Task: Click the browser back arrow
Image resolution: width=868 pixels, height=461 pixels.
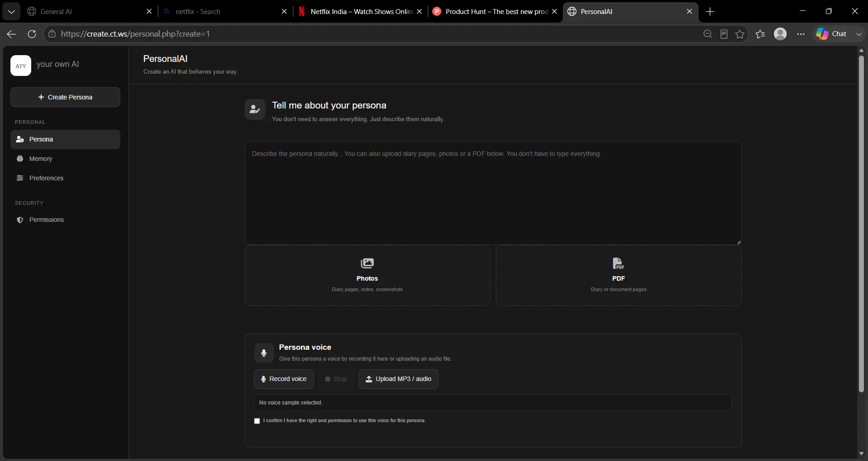Action: click(11, 34)
